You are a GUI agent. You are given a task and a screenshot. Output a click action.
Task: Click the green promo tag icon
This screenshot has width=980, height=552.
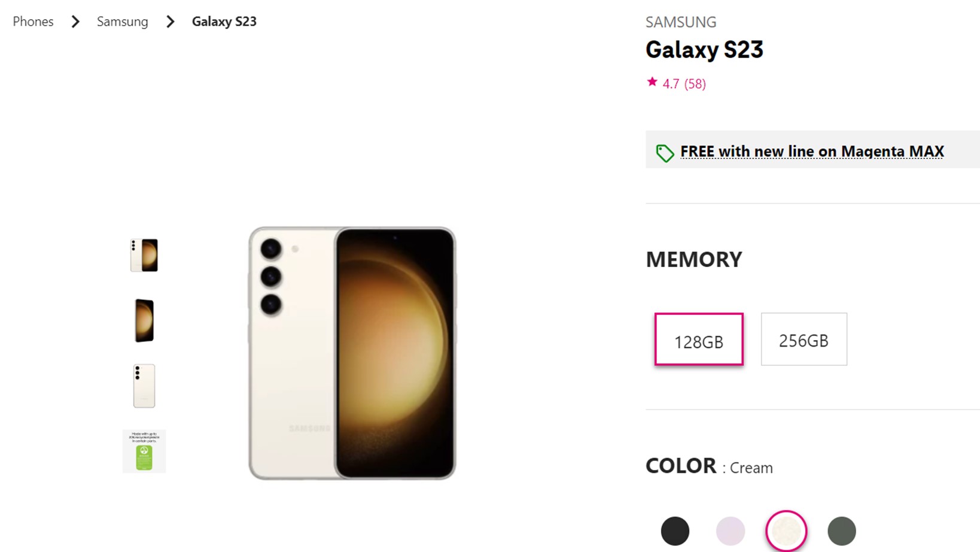[664, 153]
